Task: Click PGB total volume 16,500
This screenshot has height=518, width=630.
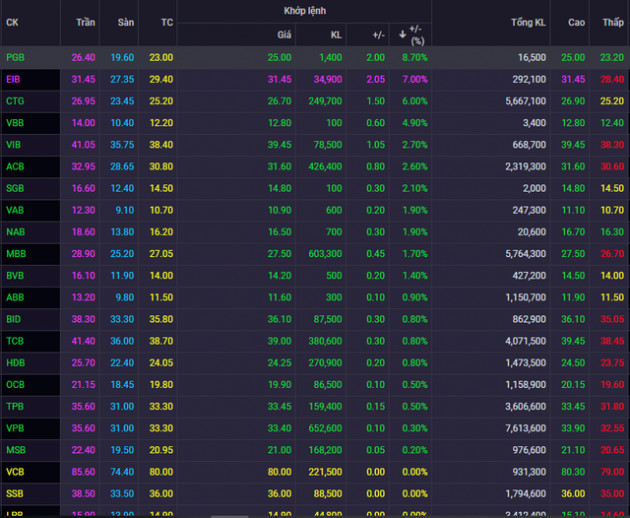Action: tap(532, 57)
